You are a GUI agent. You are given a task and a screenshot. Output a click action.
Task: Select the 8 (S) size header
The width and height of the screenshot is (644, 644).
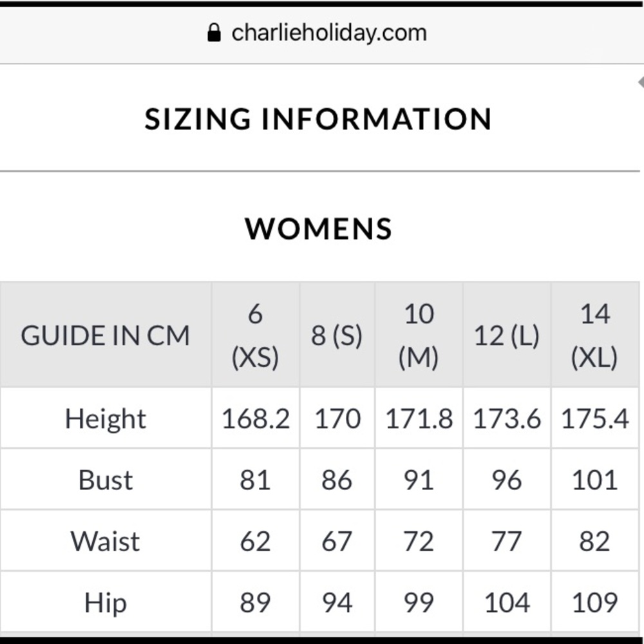point(337,335)
